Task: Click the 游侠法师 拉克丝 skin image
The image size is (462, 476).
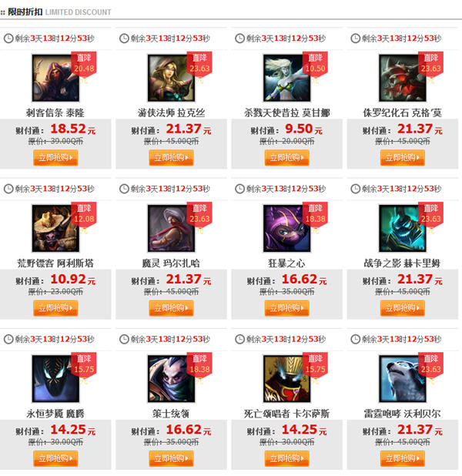Action: pos(171,78)
